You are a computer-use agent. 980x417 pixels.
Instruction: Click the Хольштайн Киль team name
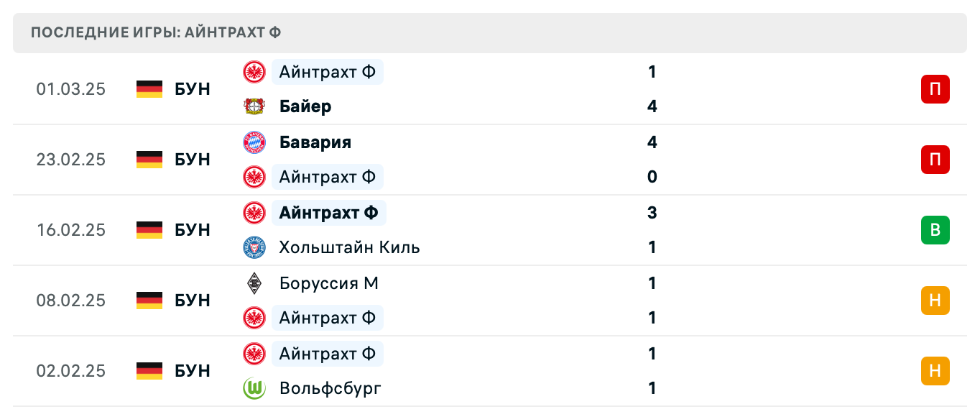349,247
